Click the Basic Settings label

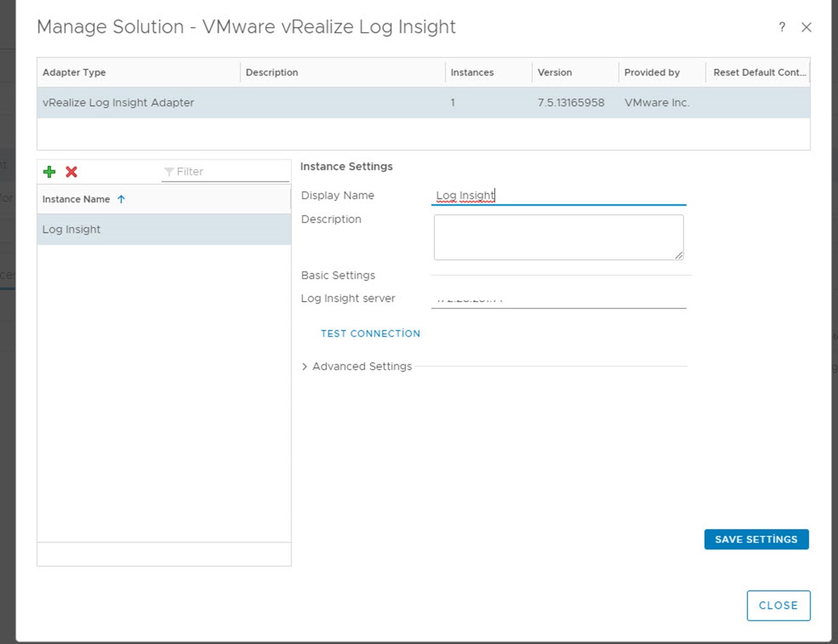[x=338, y=276]
